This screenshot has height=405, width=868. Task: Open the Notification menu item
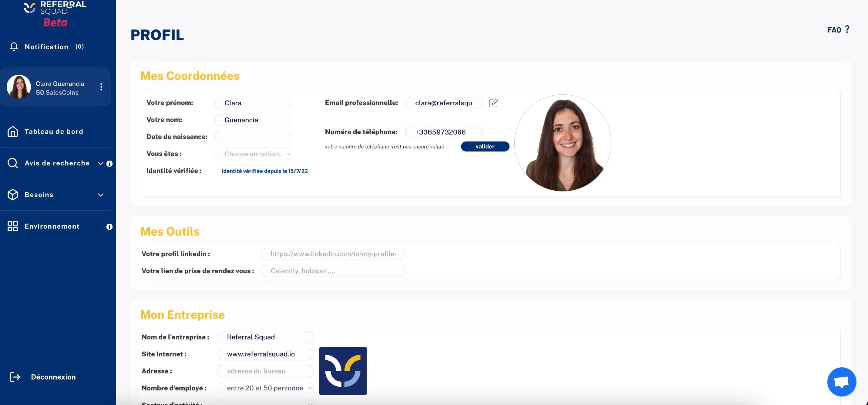pyautogui.click(x=47, y=47)
